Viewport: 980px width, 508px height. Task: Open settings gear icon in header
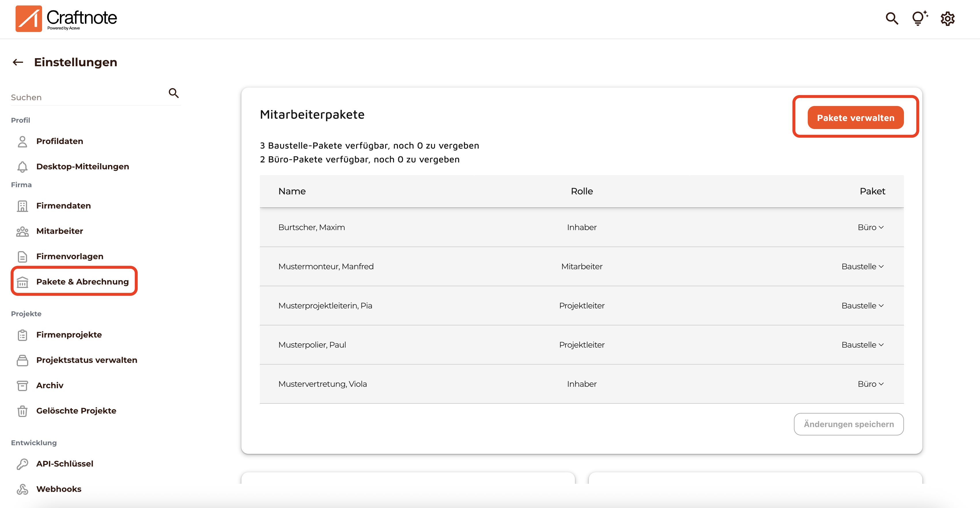tap(947, 19)
